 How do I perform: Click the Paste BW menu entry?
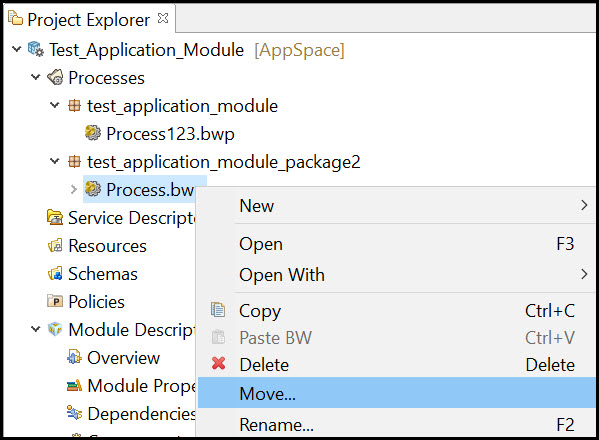[397, 338]
